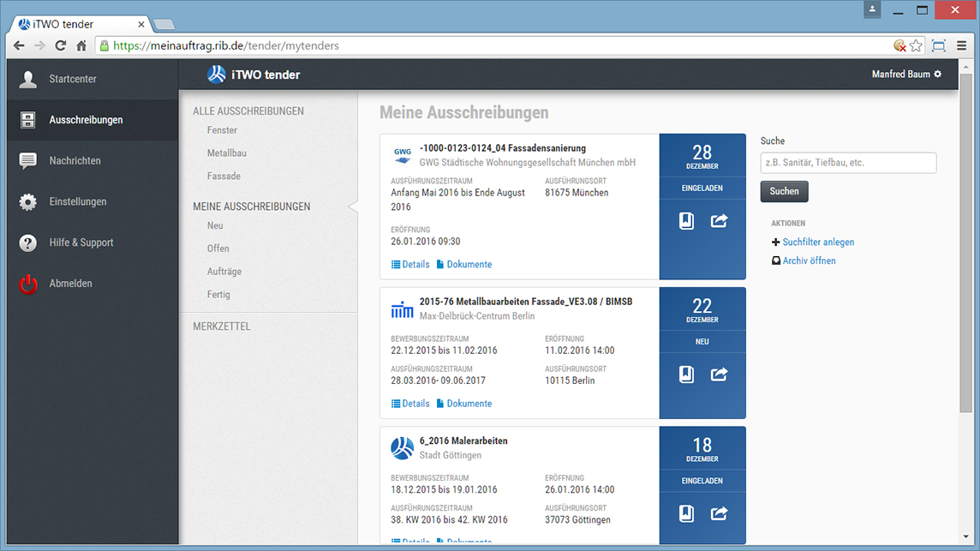Close the iTWO tender browser tab
Screen dimensions: 980x551
point(141,24)
